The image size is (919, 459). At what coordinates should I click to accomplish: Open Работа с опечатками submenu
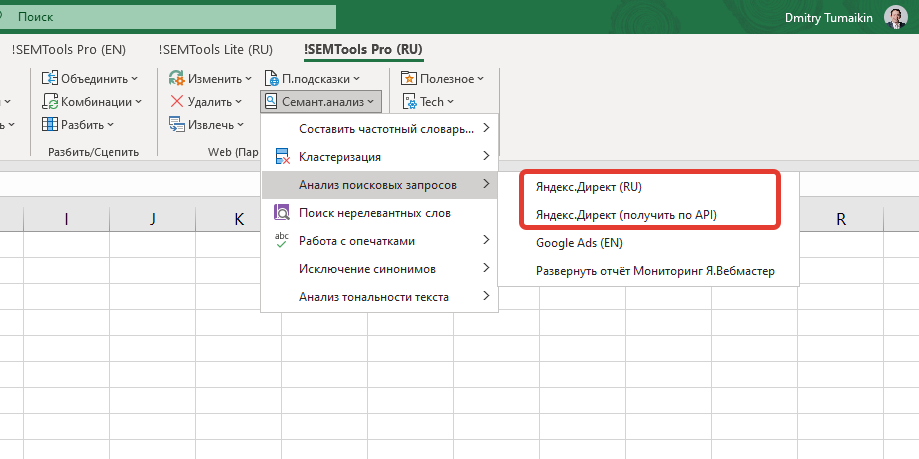coord(380,240)
